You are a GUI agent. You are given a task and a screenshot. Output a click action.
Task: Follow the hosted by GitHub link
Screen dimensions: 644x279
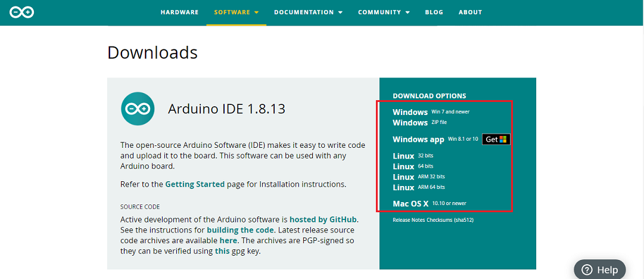tap(323, 219)
